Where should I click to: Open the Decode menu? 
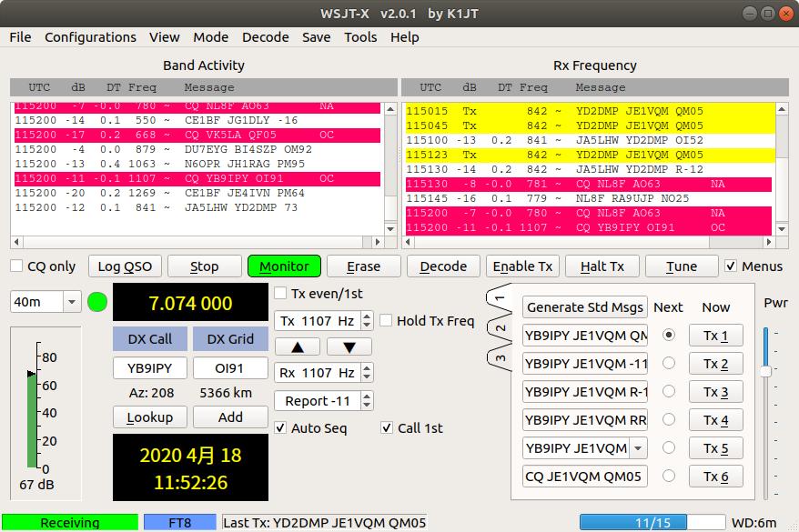tap(266, 37)
